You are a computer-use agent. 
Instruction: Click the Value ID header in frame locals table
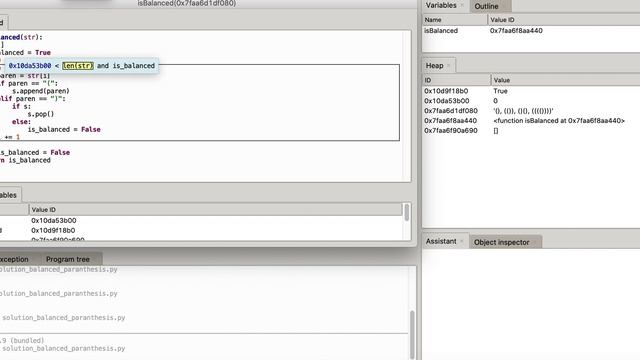point(216,209)
